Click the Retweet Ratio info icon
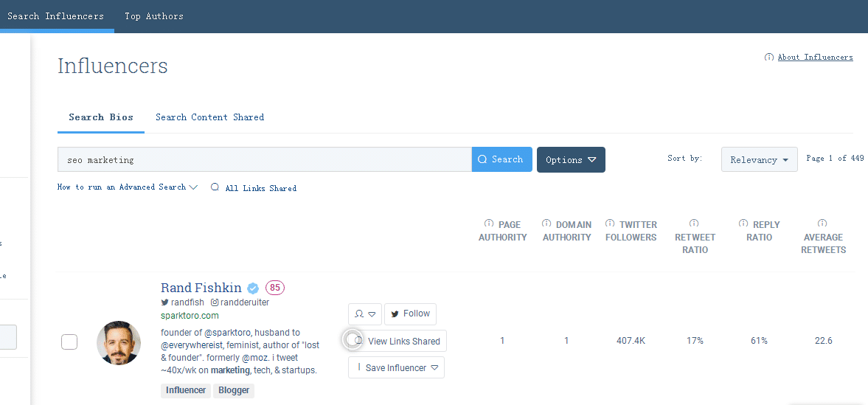This screenshot has height=405, width=868. pyautogui.click(x=694, y=224)
